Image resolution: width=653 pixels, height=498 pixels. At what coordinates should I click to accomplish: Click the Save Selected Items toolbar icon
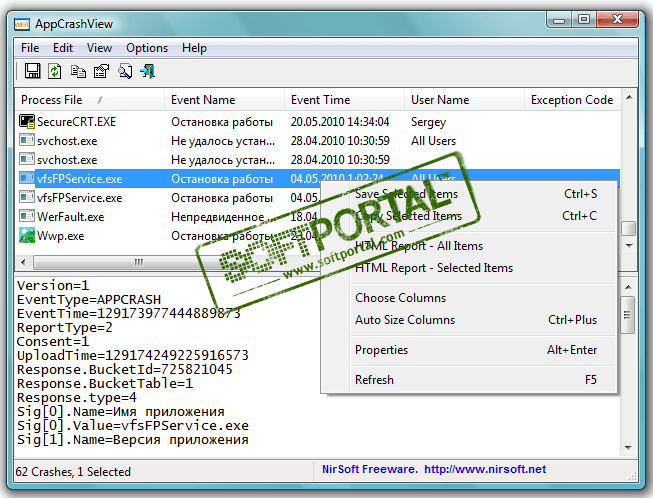pyautogui.click(x=32, y=71)
